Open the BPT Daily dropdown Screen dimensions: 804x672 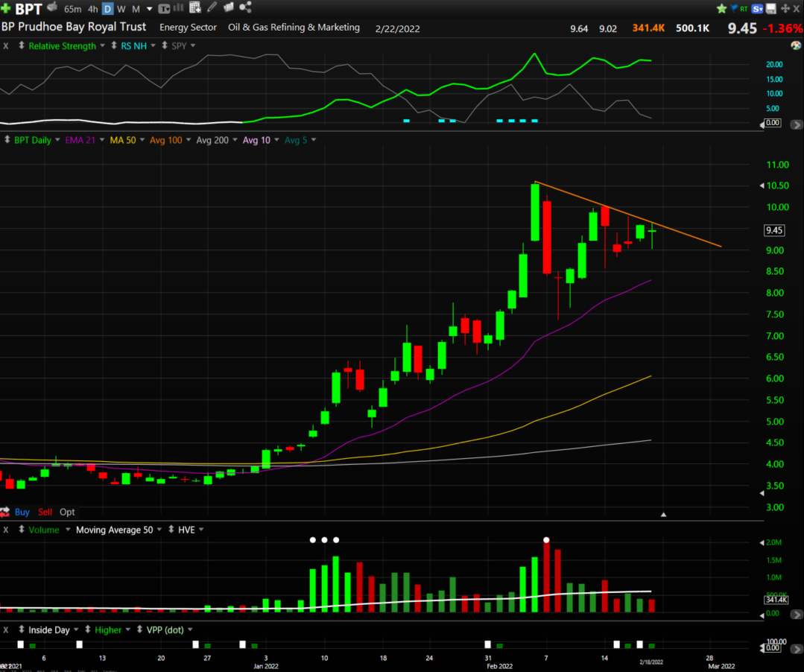57,140
